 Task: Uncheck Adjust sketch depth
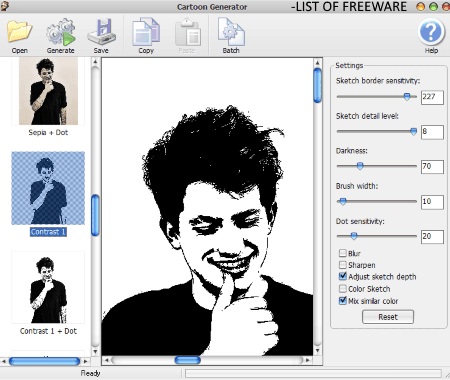click(x=343, y=276)
